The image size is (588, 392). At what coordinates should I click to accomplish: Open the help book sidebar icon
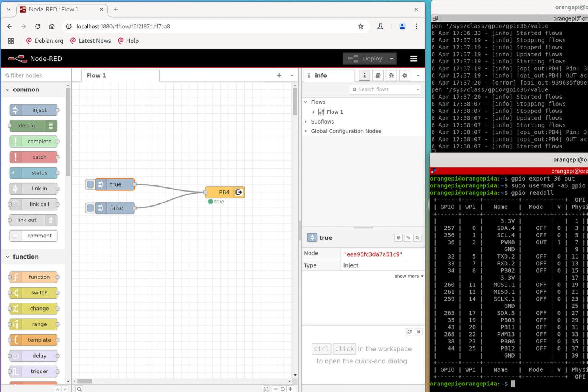tap(378, 75)
